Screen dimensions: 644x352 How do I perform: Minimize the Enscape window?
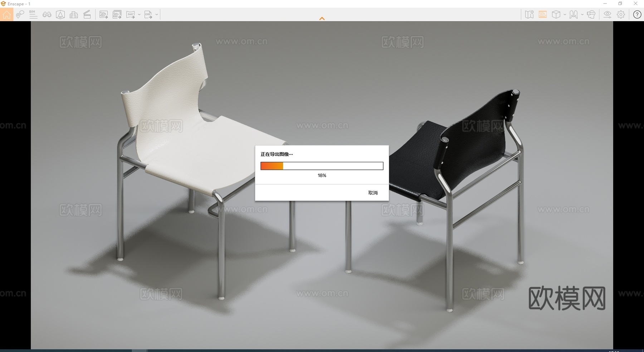tap(605, 4)
